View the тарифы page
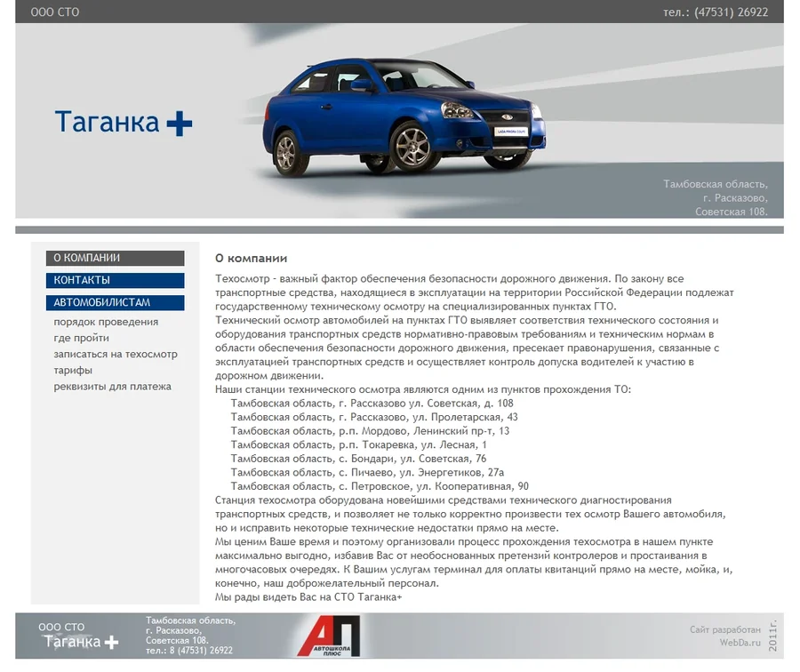 click(x=73, y=371)
